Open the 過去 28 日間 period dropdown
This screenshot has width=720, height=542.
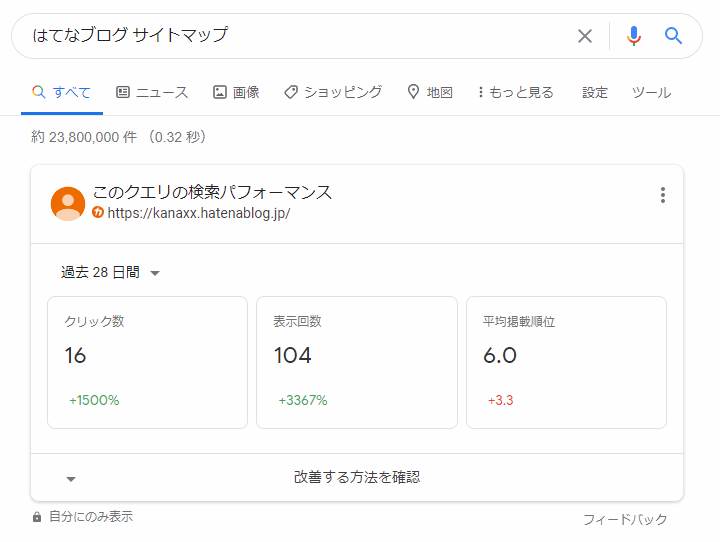[110, 272]
